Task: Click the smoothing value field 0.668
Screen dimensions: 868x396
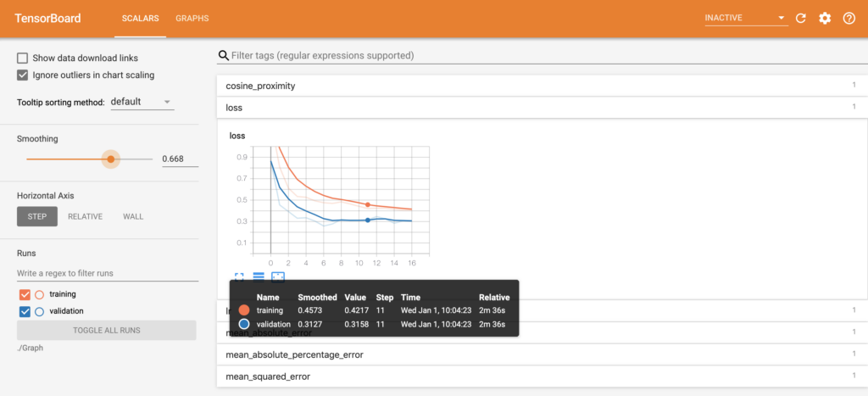Action: pos(180,159)
